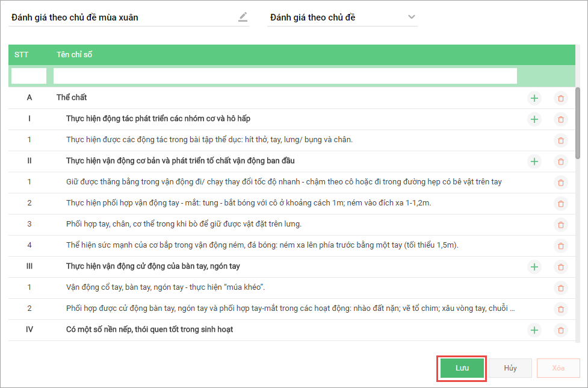Remove the tung - bắt bóng indicator
The width and height of the screenshot is (588, 388).
[x=561, y=203]
